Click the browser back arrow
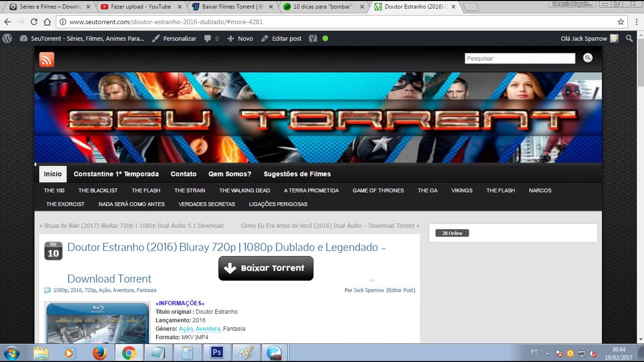 [x=8, y=22]
